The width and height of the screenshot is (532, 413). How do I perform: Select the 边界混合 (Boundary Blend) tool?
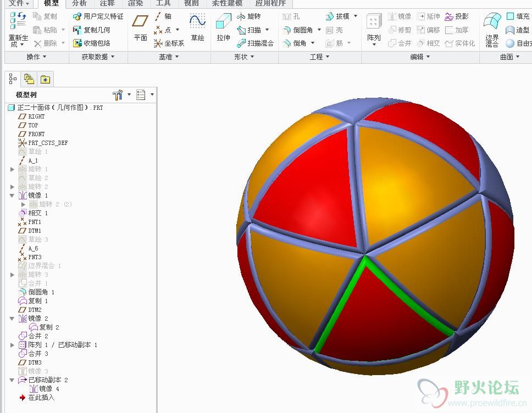492,30
